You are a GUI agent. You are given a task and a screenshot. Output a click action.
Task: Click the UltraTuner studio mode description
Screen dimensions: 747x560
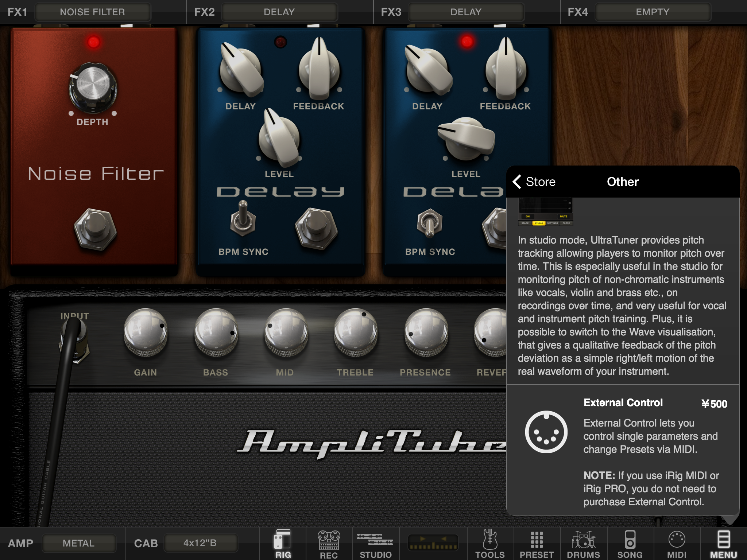tap(622, 306)
